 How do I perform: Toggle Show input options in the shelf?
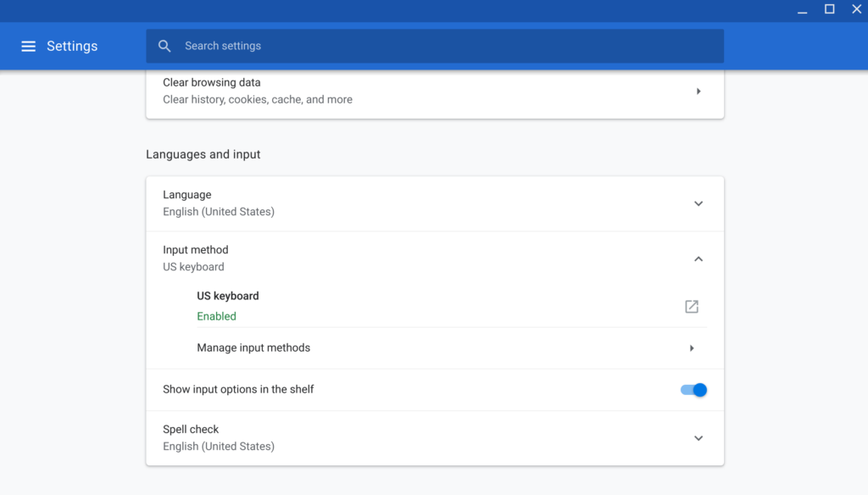(693, 390)
